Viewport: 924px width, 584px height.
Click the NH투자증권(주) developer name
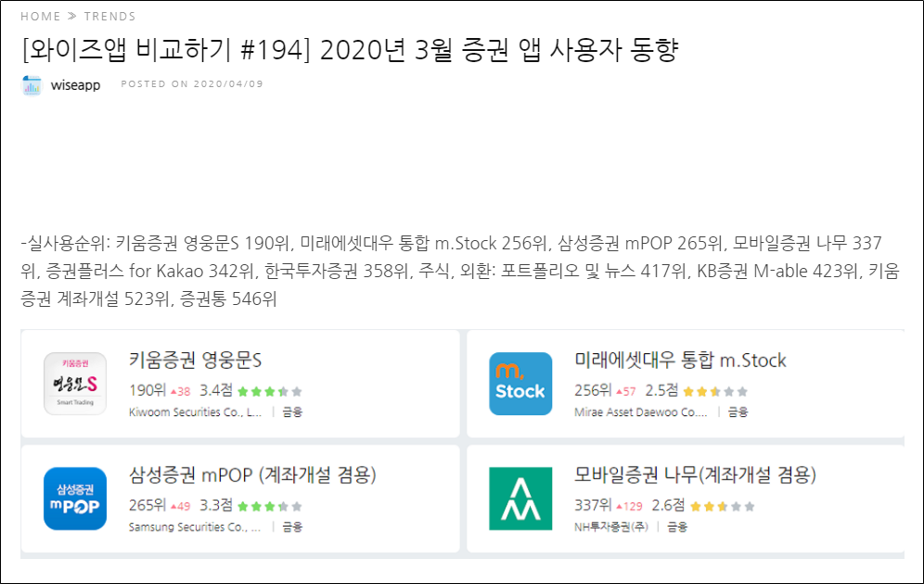(x=611, y=527)
